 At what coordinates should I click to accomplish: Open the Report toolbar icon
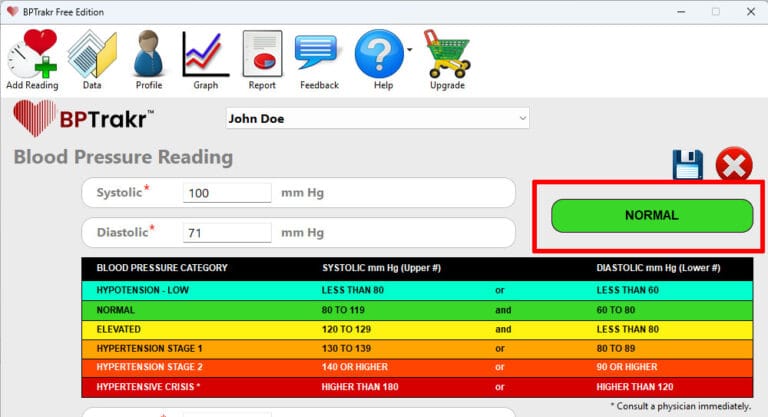tap(262, 54)
